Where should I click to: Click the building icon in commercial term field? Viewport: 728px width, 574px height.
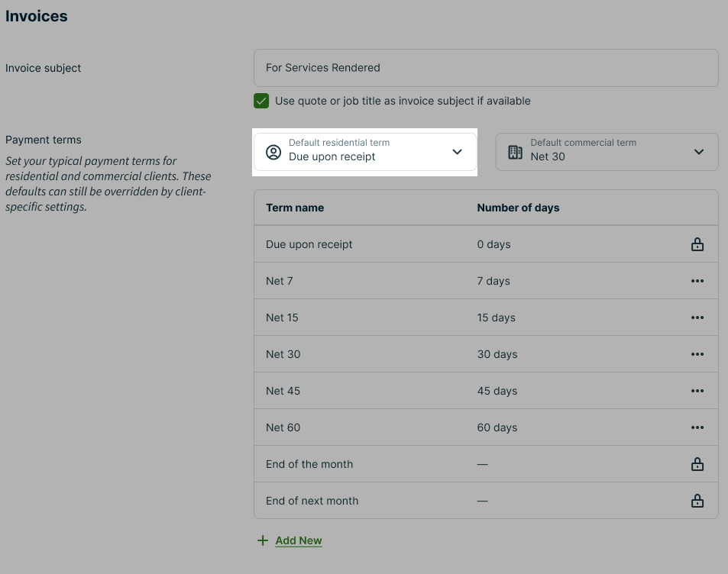click(x=515, y=152)
